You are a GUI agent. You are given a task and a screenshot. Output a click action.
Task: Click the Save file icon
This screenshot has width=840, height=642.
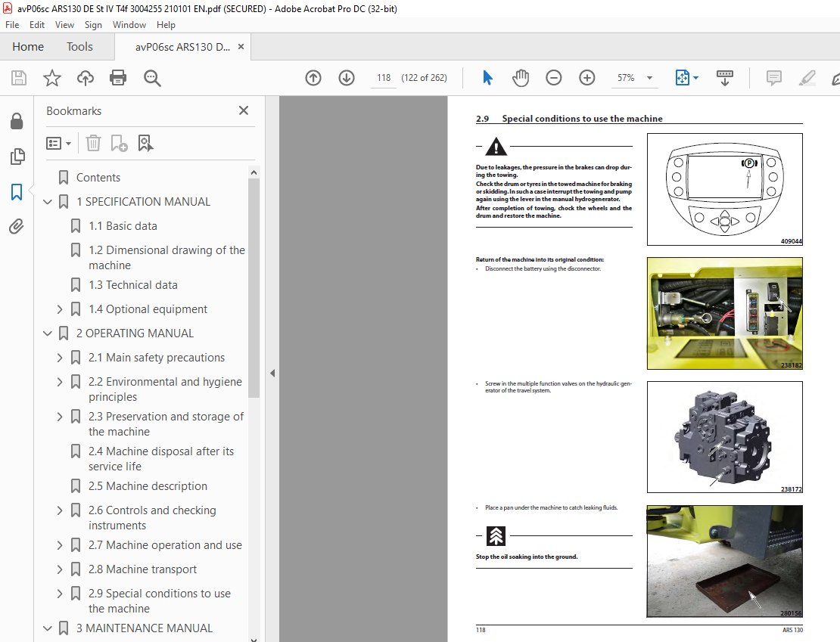[19, 78]
